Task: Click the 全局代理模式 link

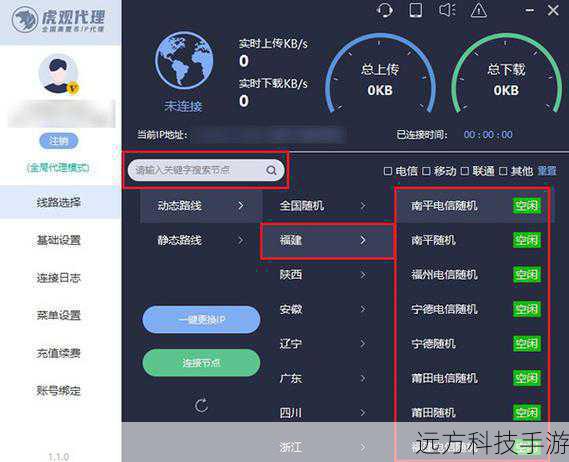Action: tap(58, 168)
